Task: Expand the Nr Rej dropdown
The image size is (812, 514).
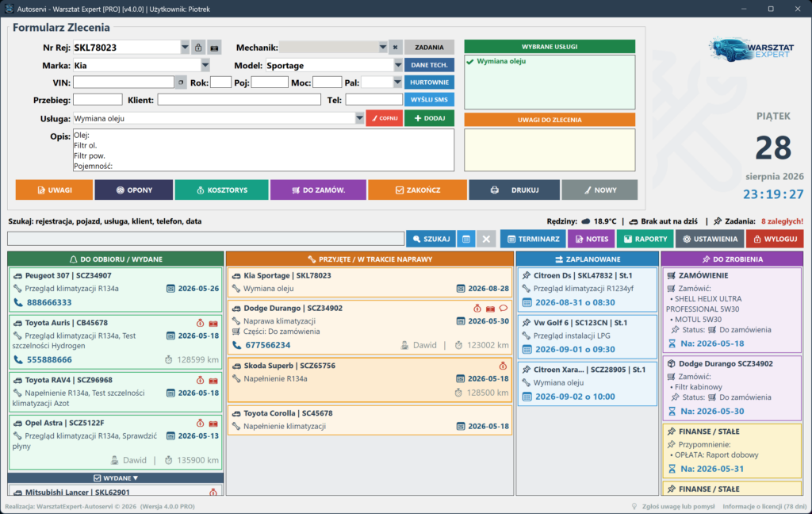Action: [185, 47]
